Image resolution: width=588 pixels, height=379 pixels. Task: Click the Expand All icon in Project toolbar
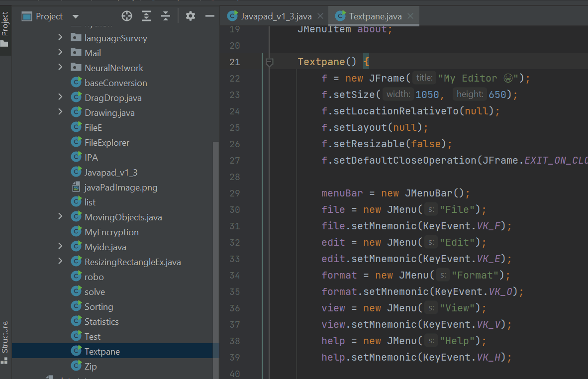point(146,16)
